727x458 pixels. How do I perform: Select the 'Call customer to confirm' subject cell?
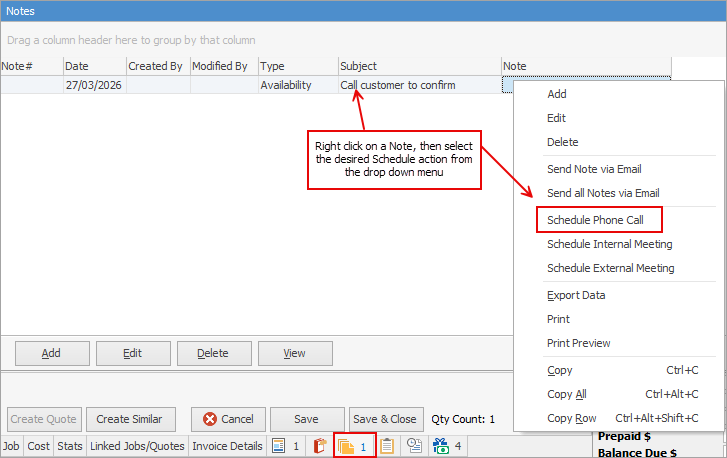tap(420, 85)
